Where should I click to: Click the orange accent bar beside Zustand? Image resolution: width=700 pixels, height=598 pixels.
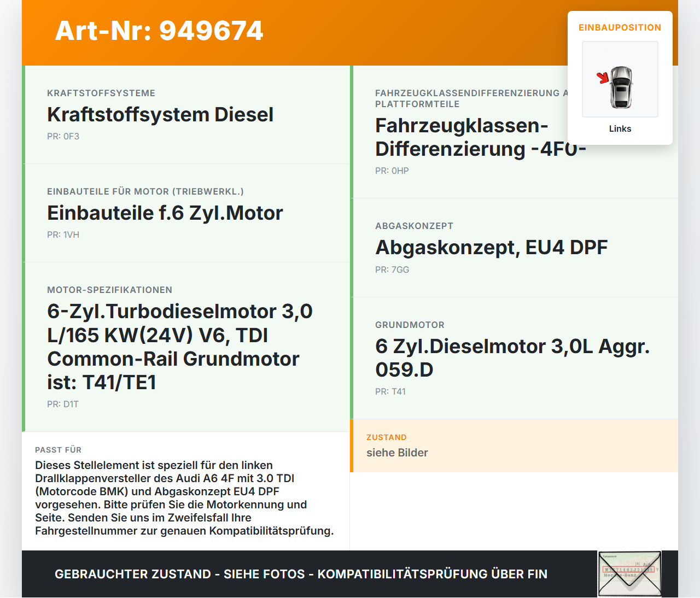pyautogui.click(x=352, y=446)
